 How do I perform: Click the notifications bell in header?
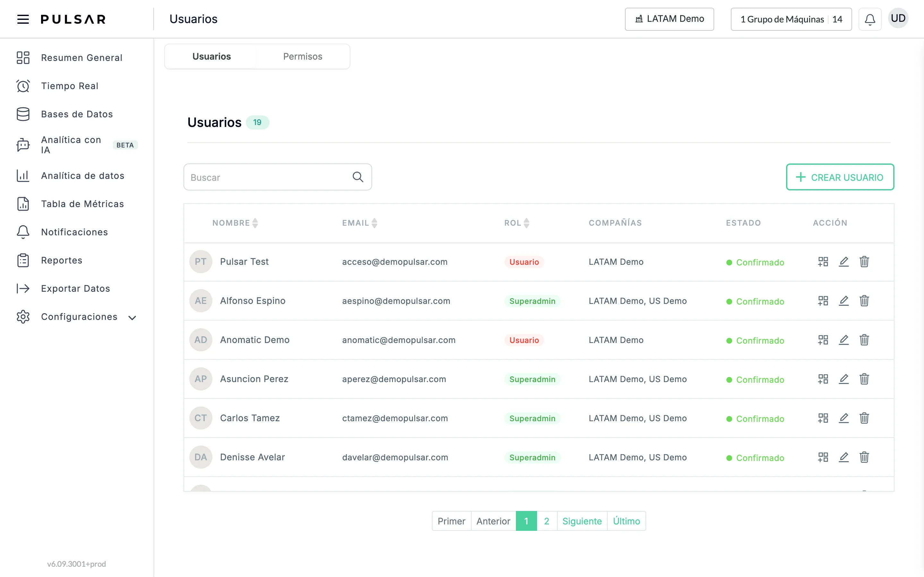coord(870,19)
